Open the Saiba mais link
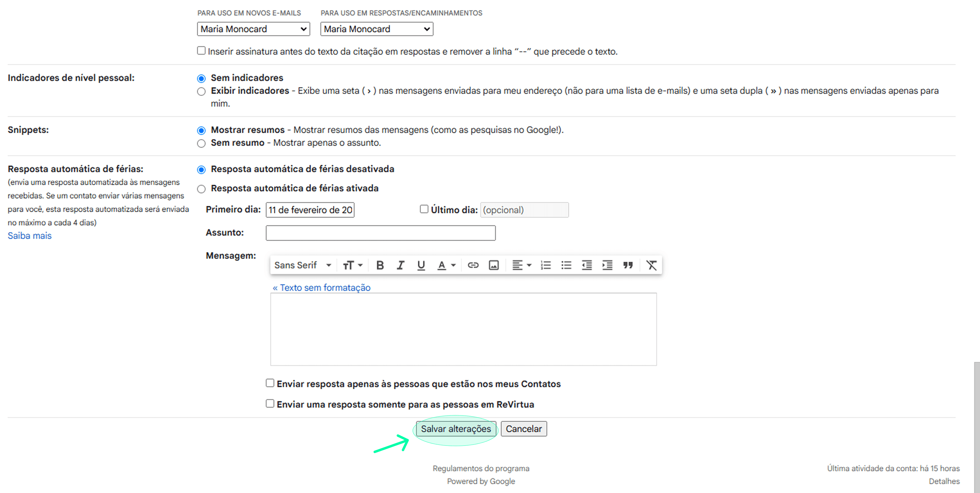 (x=29, y=236)
